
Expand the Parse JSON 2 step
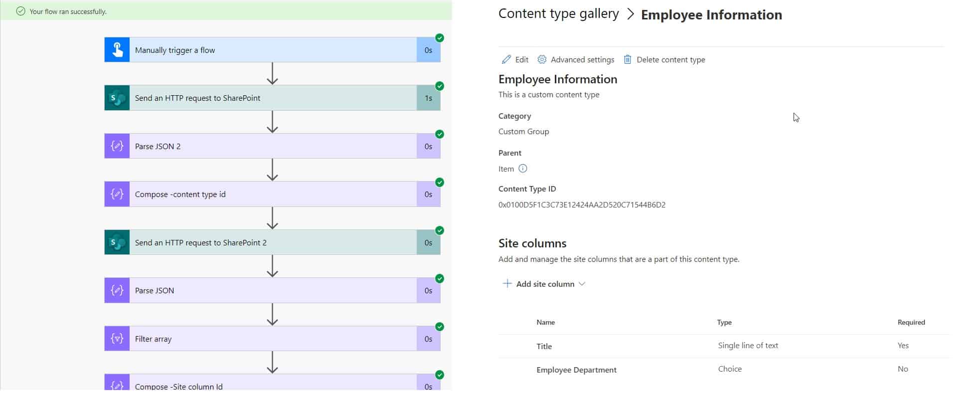tap(273, 146)
